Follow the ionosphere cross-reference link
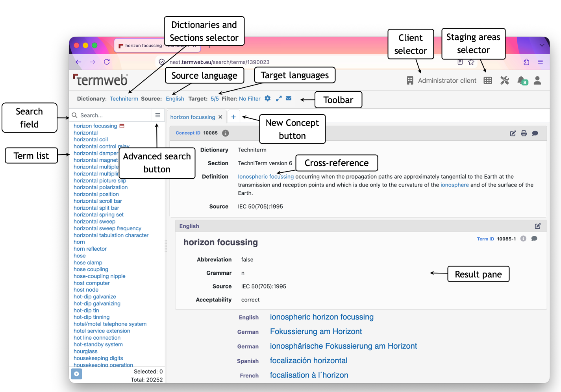This screenshot has width=561, height=392. tap(455, 185)
